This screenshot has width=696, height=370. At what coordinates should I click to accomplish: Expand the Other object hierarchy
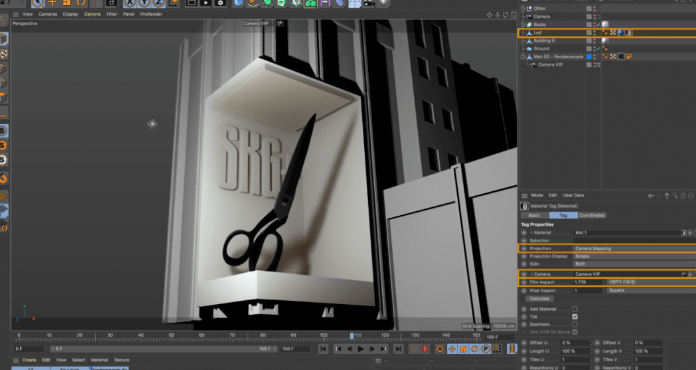click(523, 8)
